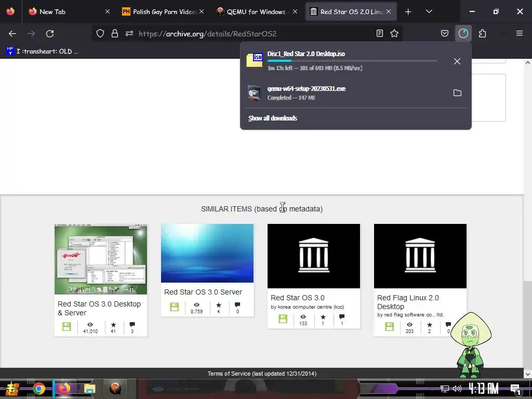Open the Start button on taskbar
The height and width of the screenshot is (399, 532).
[13, 389]
